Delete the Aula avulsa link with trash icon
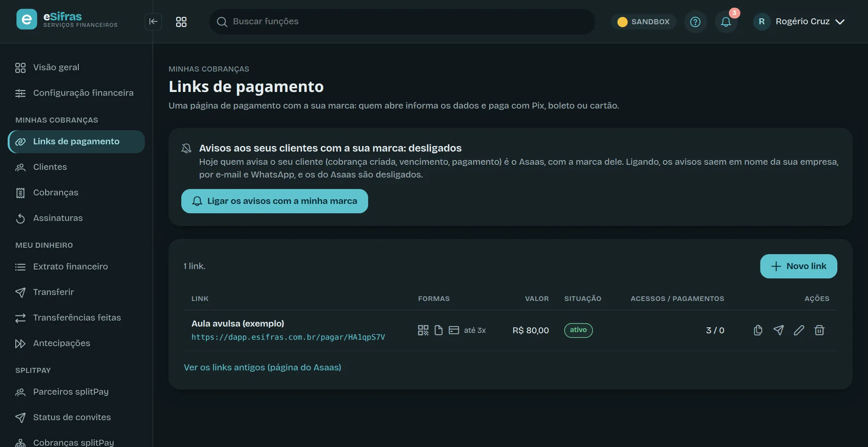The image size is (868, 447). (x=819, y=330)
